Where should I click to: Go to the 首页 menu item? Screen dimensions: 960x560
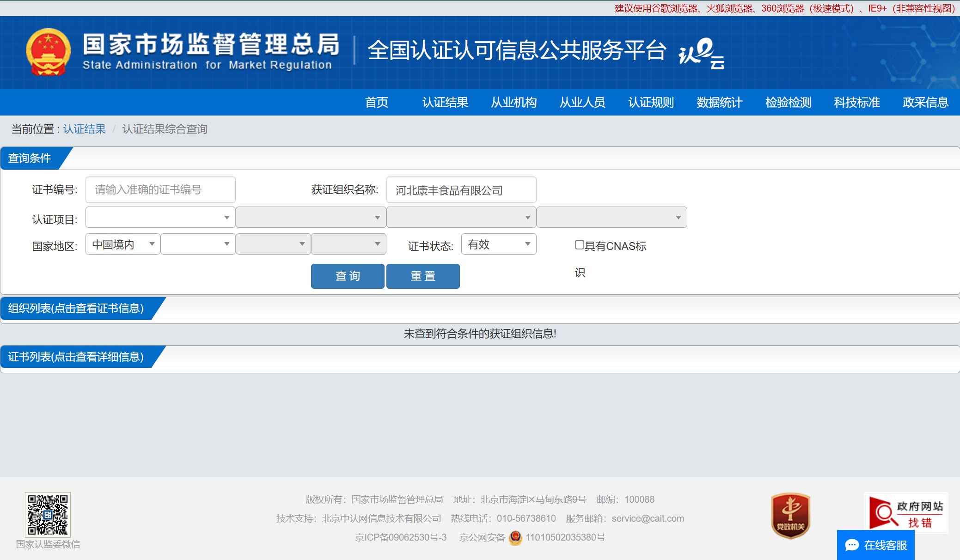377,102
